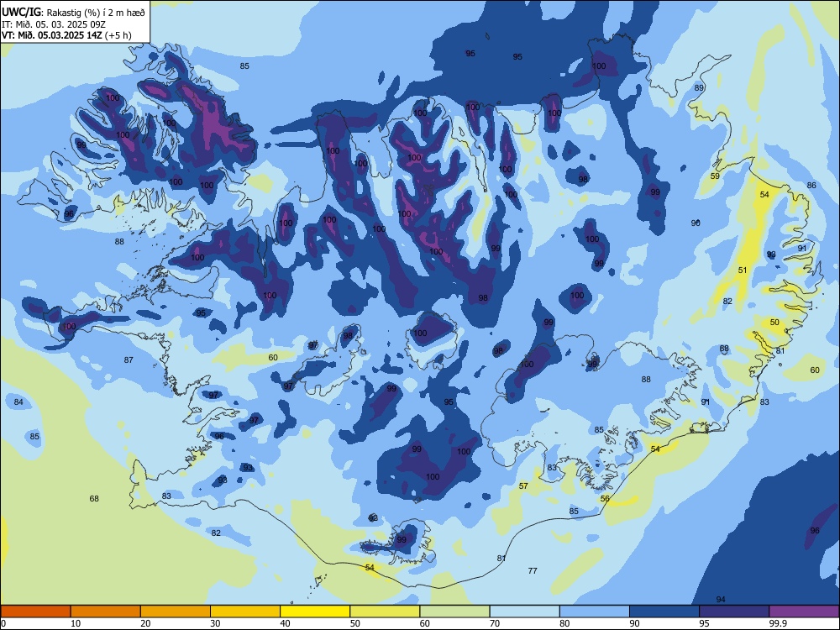
Task: Click the legend tick label '30'
Action: click(215, 623)
